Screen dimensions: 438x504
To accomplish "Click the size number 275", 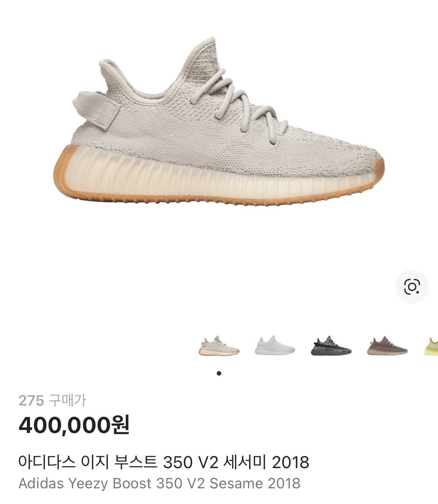I will (x=31, y=400).
